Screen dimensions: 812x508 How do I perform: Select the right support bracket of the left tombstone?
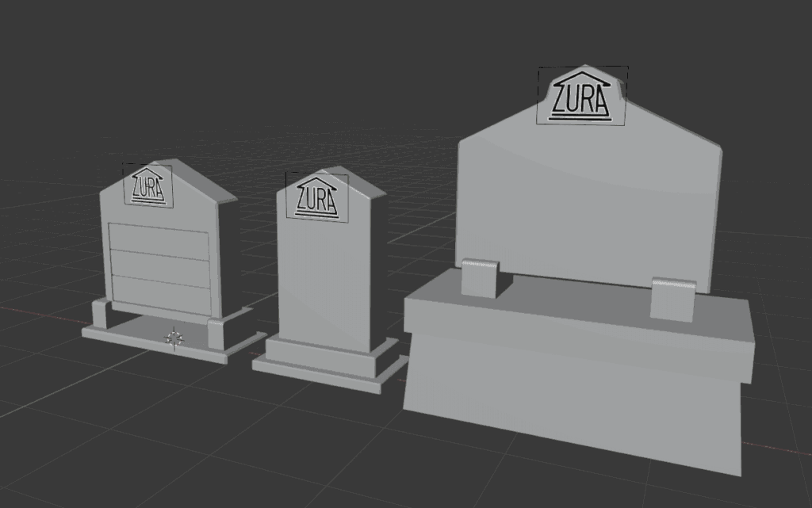216,334
